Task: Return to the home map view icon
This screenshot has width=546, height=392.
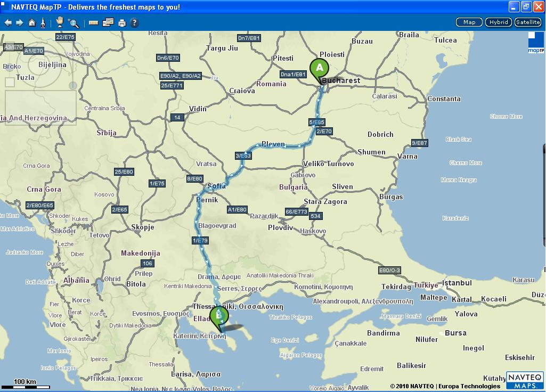Action: pos(32,23)
